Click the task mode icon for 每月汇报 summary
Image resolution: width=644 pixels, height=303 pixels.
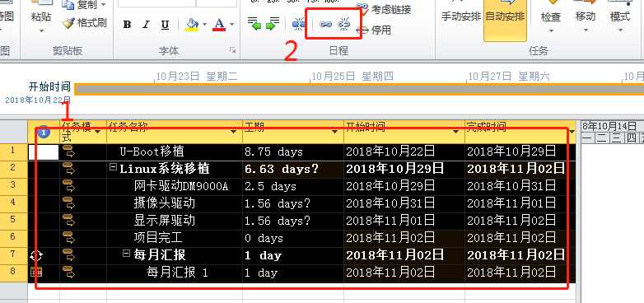point(68,255)
